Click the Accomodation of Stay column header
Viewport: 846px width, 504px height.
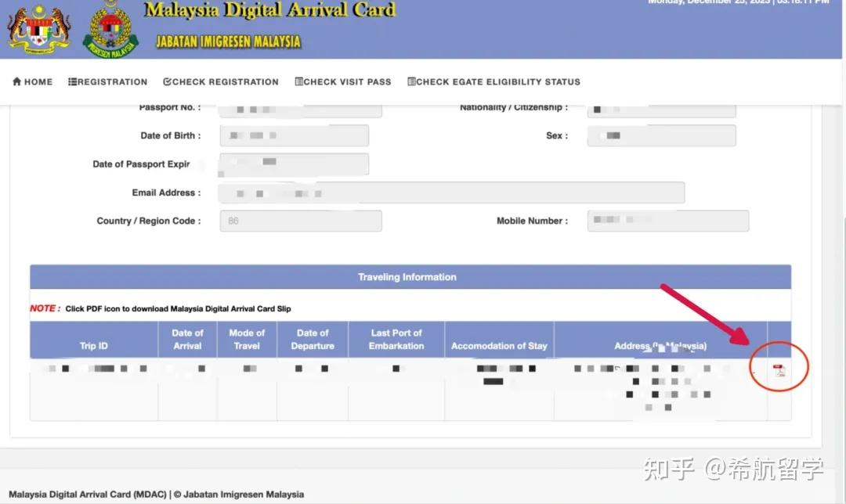point(499,340)
